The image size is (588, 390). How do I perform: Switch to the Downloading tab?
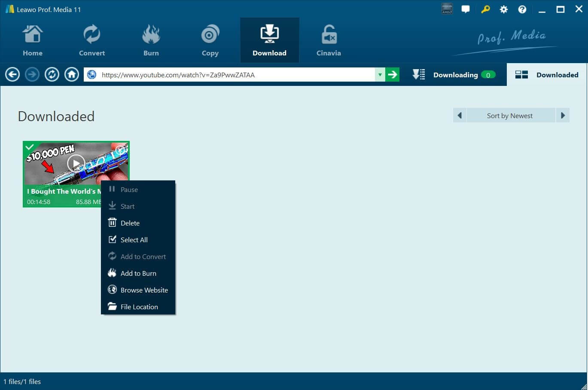455,75
